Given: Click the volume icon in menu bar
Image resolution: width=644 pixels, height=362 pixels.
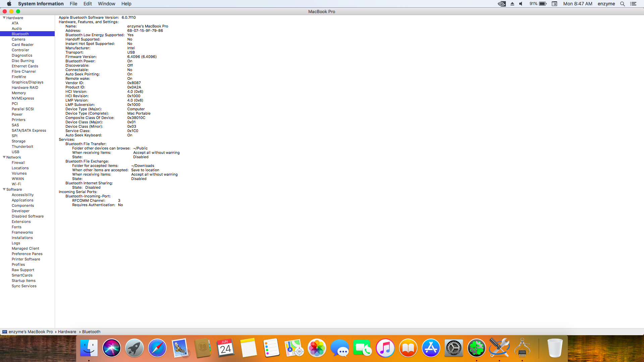Looking at the screenshot, I should [x=521, y=4].
